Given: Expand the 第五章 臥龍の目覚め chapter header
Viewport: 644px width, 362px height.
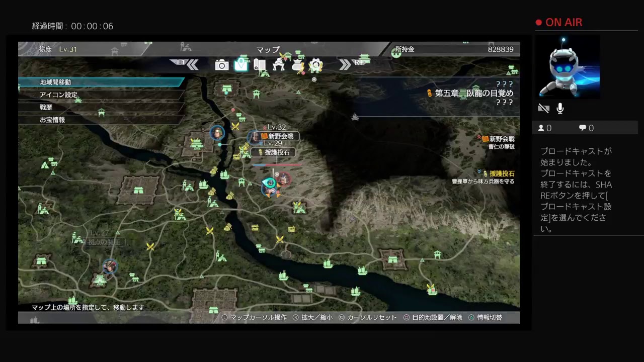Looking at the screenshot, I should 473,93.
